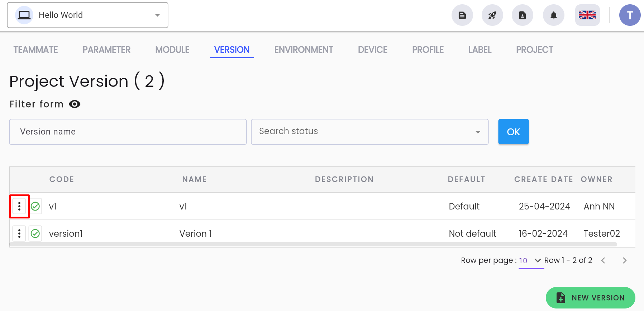This screenshot has width=644, height=311.
Task: Switch to the PARAMETER tab
Action: tap(106, 50)
